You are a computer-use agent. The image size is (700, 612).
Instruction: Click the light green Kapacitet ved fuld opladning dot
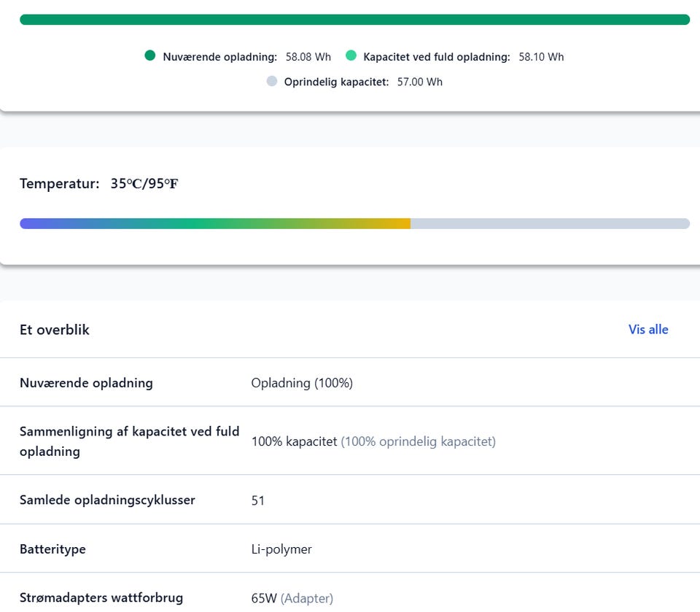(x=351, y=55)
